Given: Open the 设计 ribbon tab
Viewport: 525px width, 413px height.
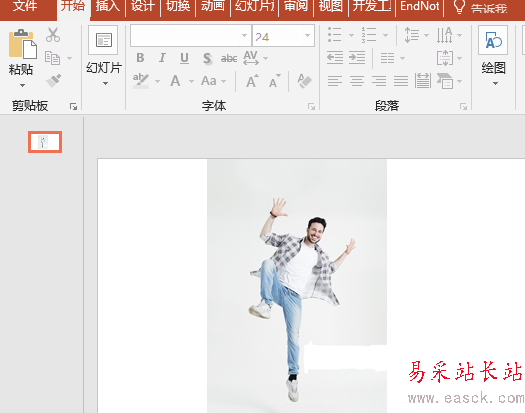Looking at the screenshot, I should [143, 6].
